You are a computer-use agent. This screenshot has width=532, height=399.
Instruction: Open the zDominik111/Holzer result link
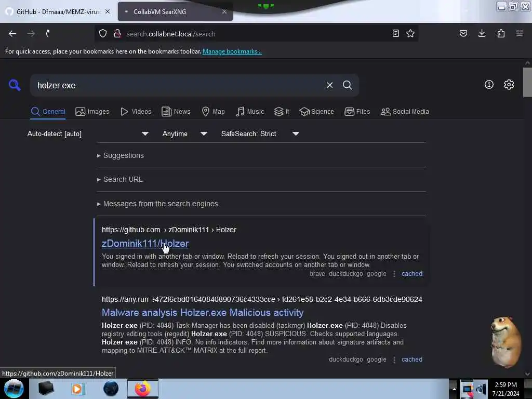click(145, 243)
